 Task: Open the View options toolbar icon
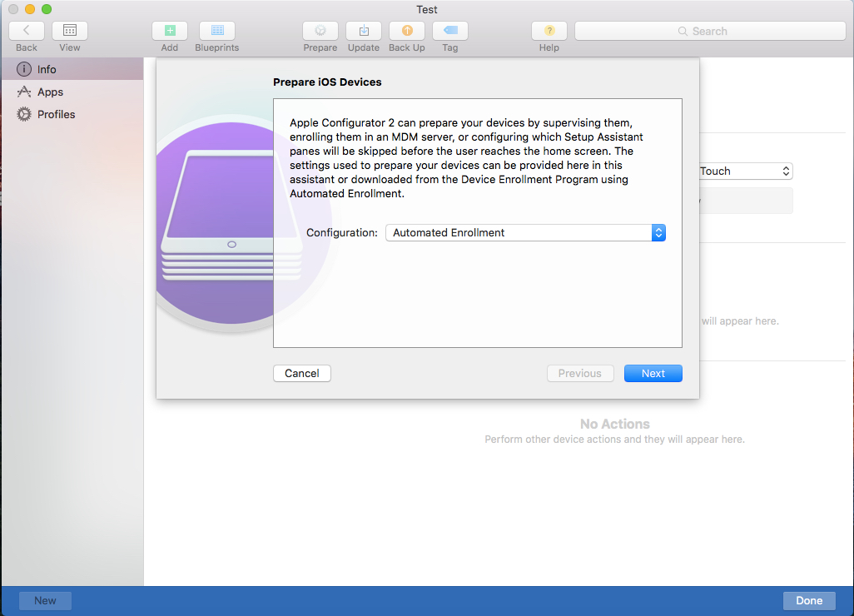70,31
